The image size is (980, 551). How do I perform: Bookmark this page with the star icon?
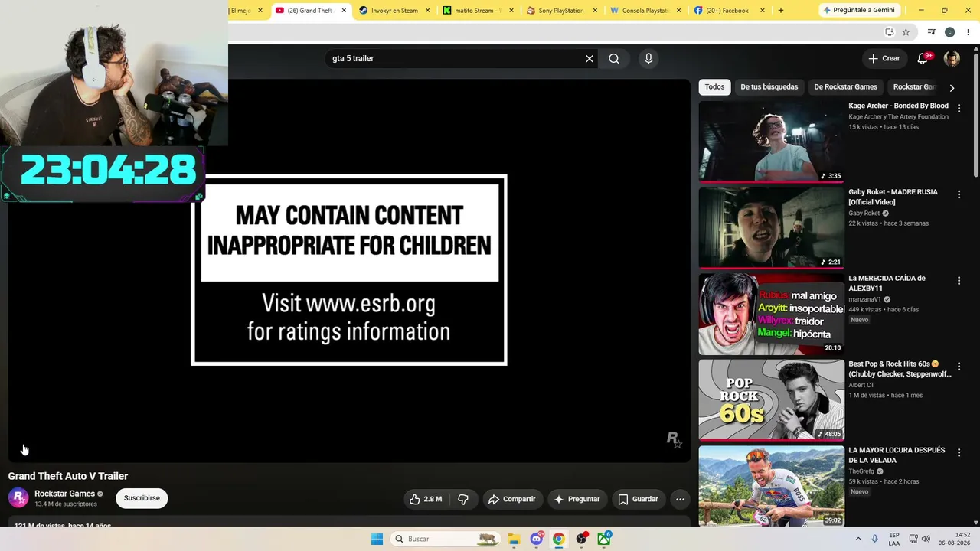(906, 32)
